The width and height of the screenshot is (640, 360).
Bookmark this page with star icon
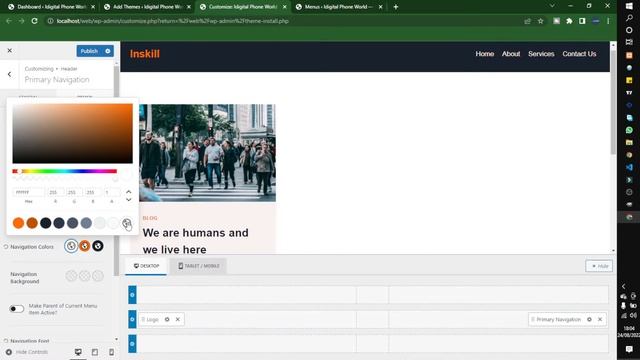540,21
